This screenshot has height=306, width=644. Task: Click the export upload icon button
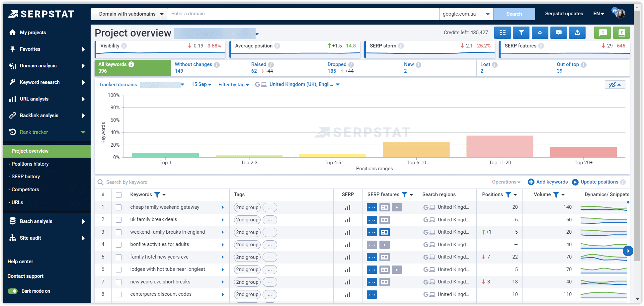(x=577, y=33)
